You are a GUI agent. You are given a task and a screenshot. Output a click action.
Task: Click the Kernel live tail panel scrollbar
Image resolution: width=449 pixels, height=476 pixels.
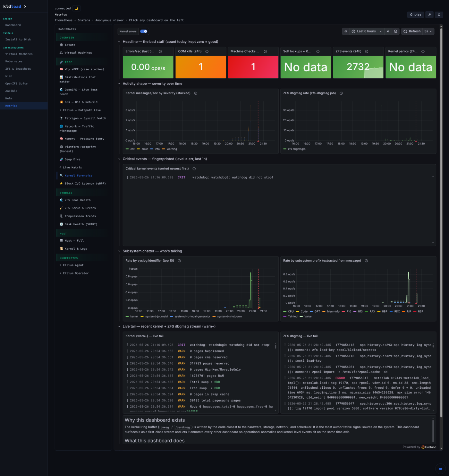275,346
